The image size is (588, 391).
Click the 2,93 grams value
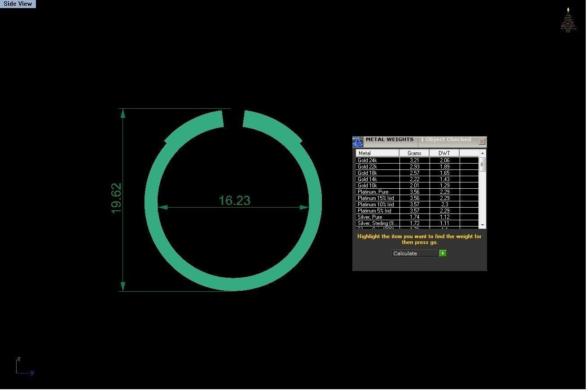click(414, 167)
